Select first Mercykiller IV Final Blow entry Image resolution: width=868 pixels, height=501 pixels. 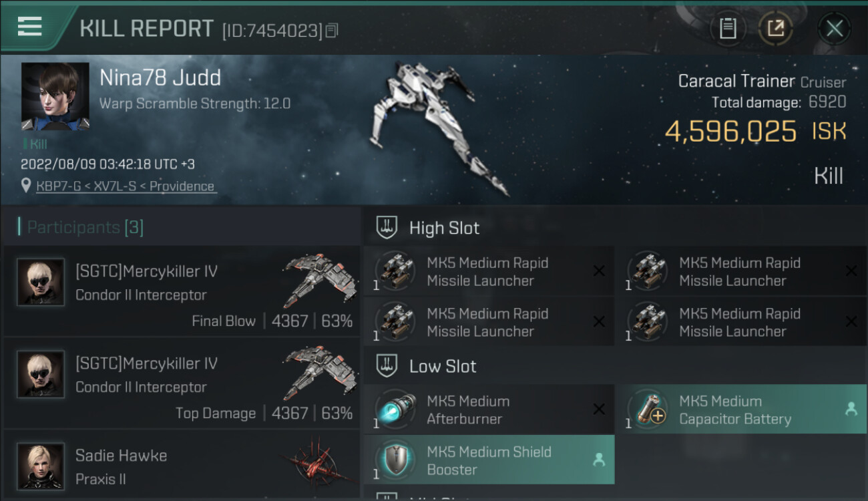[182, 291]
